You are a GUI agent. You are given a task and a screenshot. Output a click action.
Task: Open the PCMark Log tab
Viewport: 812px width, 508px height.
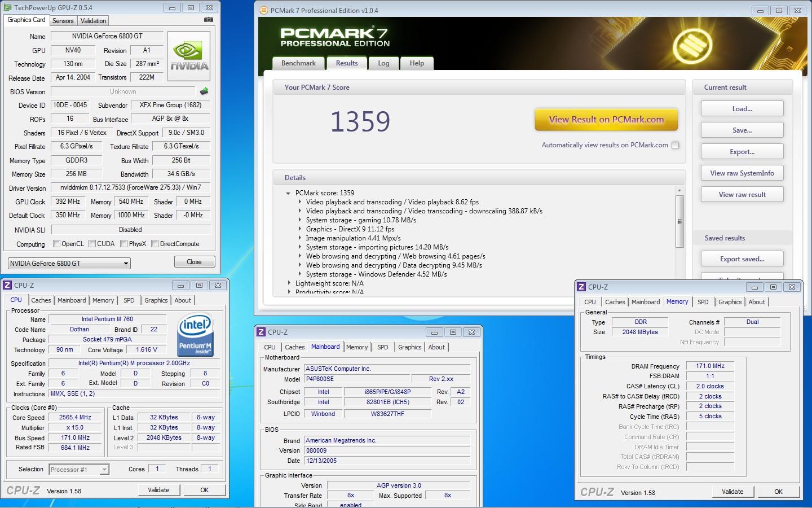383,63
